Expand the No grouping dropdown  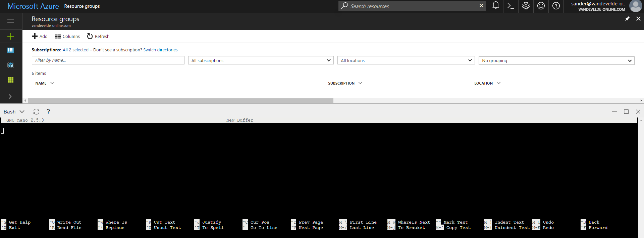[x=556, y=60]
